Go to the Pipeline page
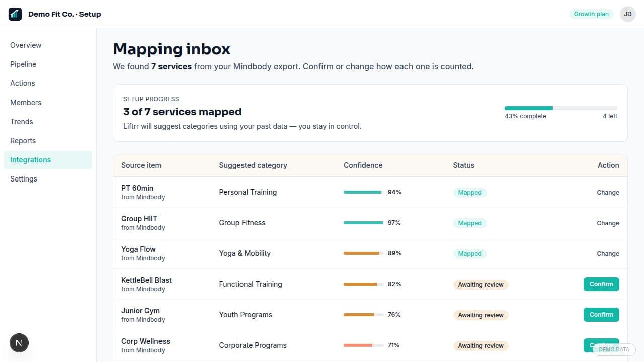644x362 pixels. [x=48, y=64]
